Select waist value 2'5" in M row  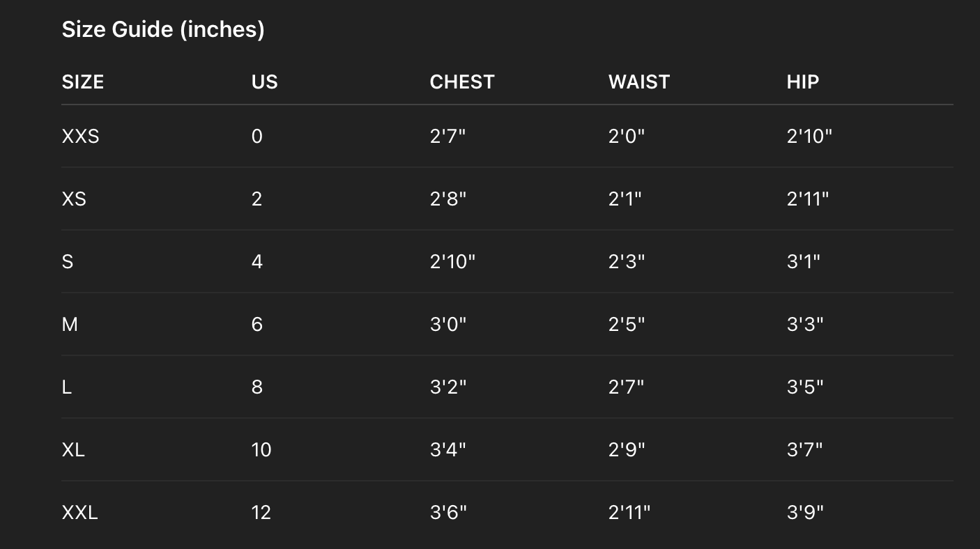pos(627,324)
